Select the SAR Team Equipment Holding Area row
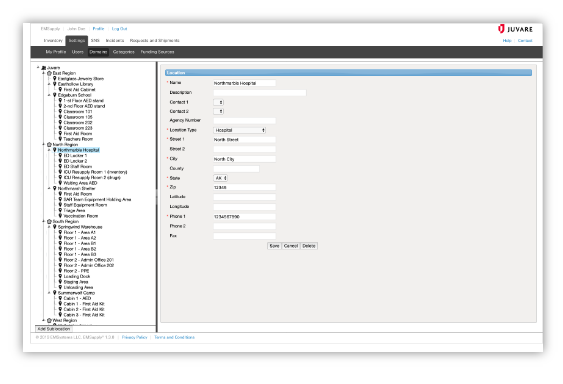 (97, 199)
